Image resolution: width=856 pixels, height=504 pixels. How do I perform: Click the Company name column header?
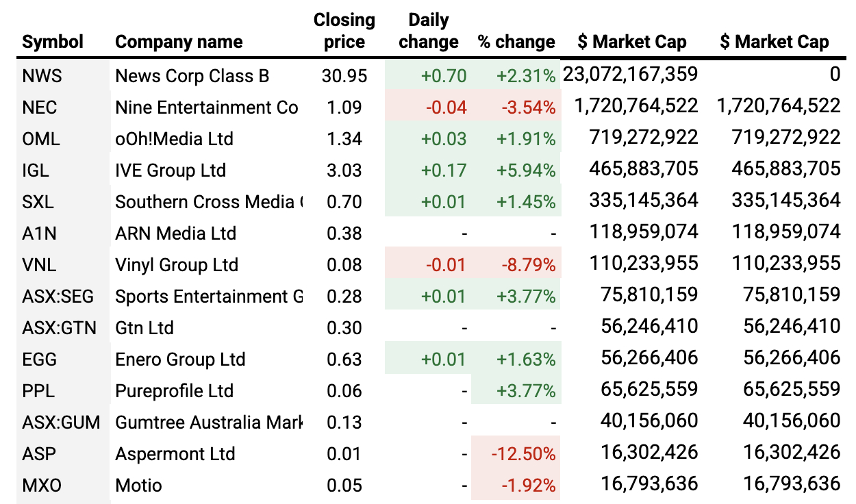[x=179, y=42]
